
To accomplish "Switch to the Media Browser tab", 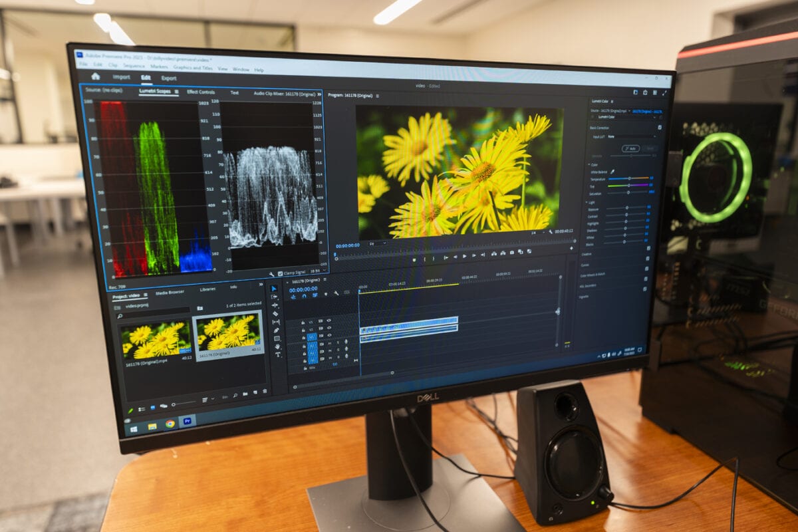I will [170, 292].
